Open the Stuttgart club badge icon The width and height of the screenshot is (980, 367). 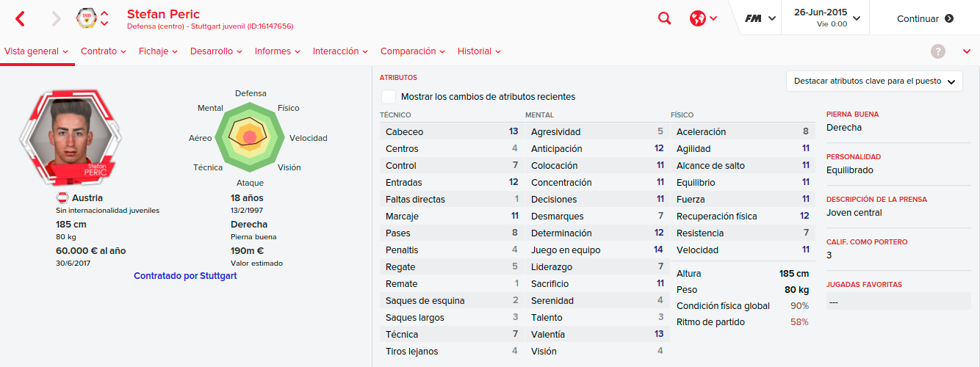87,18
